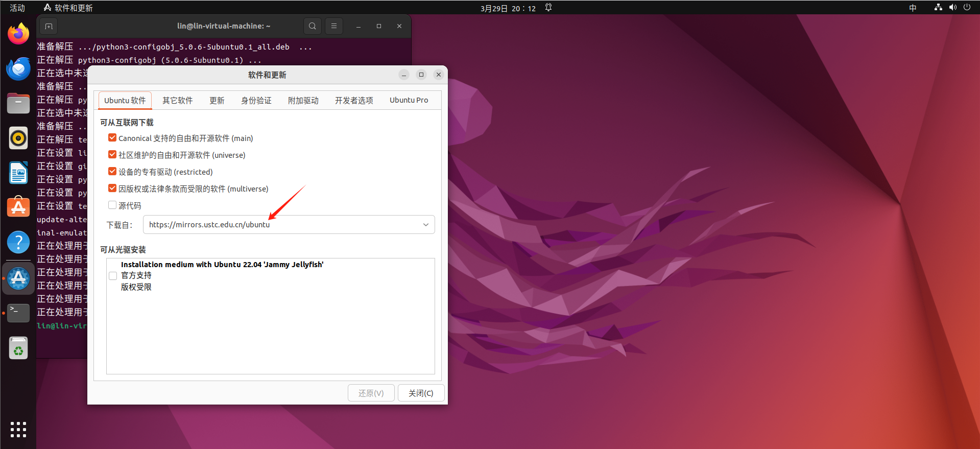Toggle 社区维护的自由和开源软件 (universe) checkbox

click(112, 154)
